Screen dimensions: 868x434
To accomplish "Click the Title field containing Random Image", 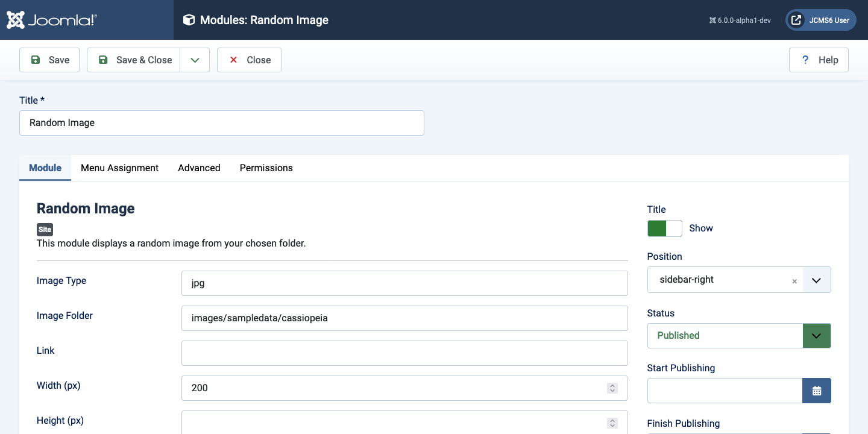I will (x=221, y=122).
